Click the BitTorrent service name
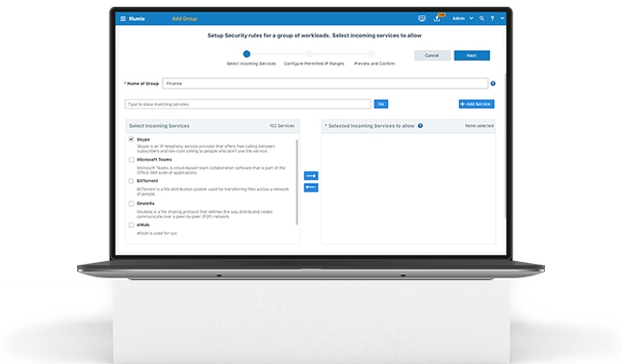Screen dimensions: 622x364 [x=147, y=181]
